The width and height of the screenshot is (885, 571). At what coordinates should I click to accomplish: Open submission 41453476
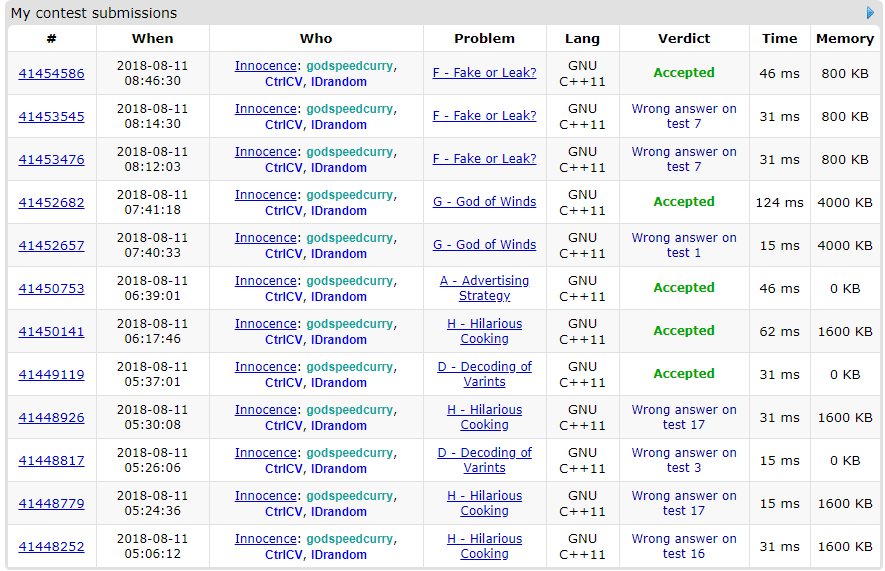point(51,160)
